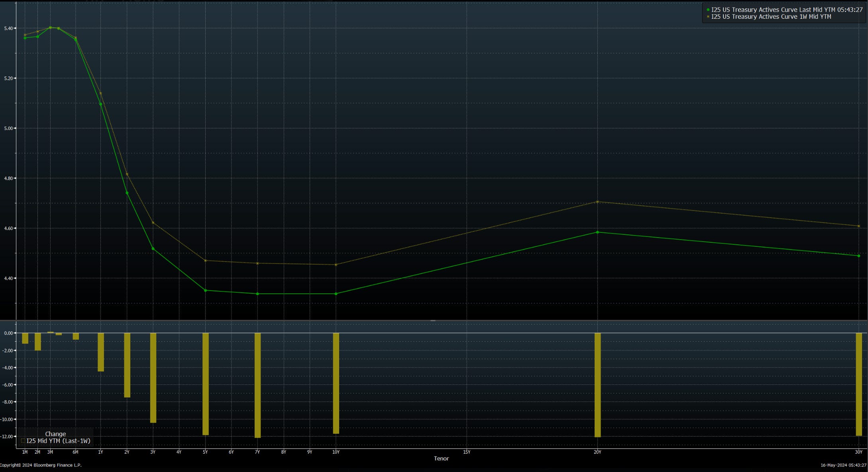Image resolution: width=868 pixels, height=472 pixels.
Task: Click 'Last Mid YTM 05:43:27' legend entry text
Action: coord(831,10)
